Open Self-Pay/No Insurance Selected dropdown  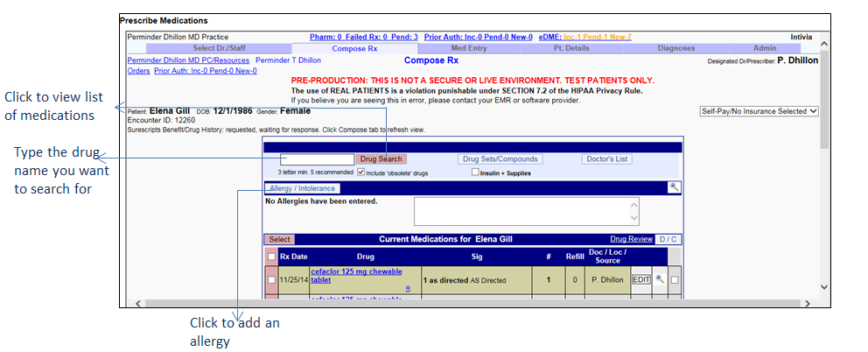coord(759,111)
